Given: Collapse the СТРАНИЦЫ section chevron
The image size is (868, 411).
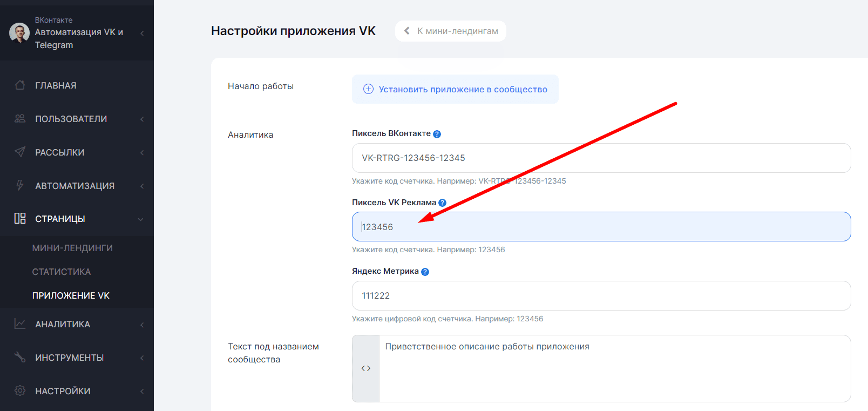Looking at the screenshot, I should (x=141, y=219).
